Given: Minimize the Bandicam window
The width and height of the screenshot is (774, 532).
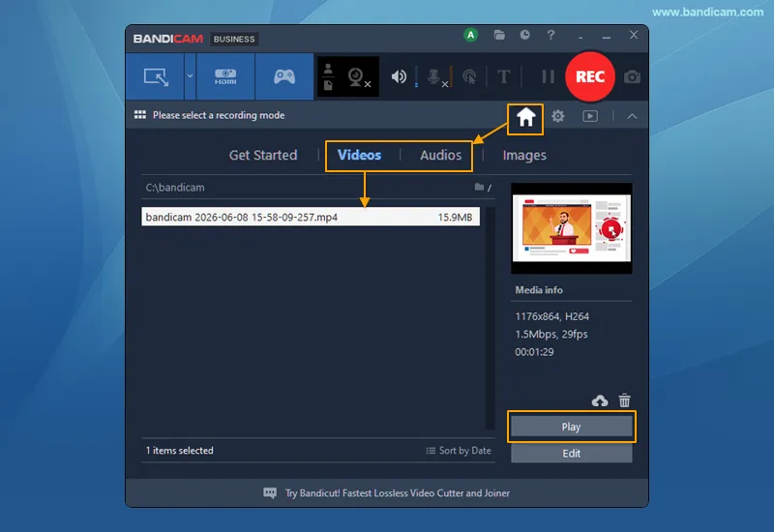Looking at the screenshot, I should point(607,36).
